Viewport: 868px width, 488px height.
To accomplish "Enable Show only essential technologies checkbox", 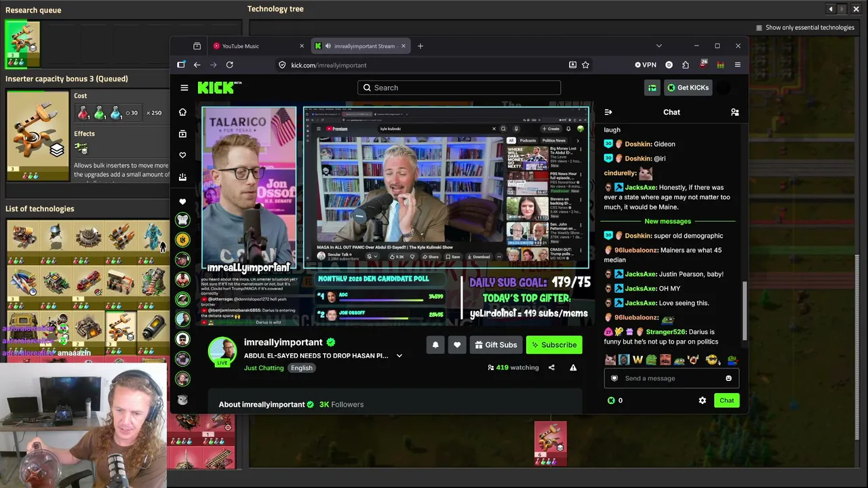I will pyautogui.click(x=759, y=28).
